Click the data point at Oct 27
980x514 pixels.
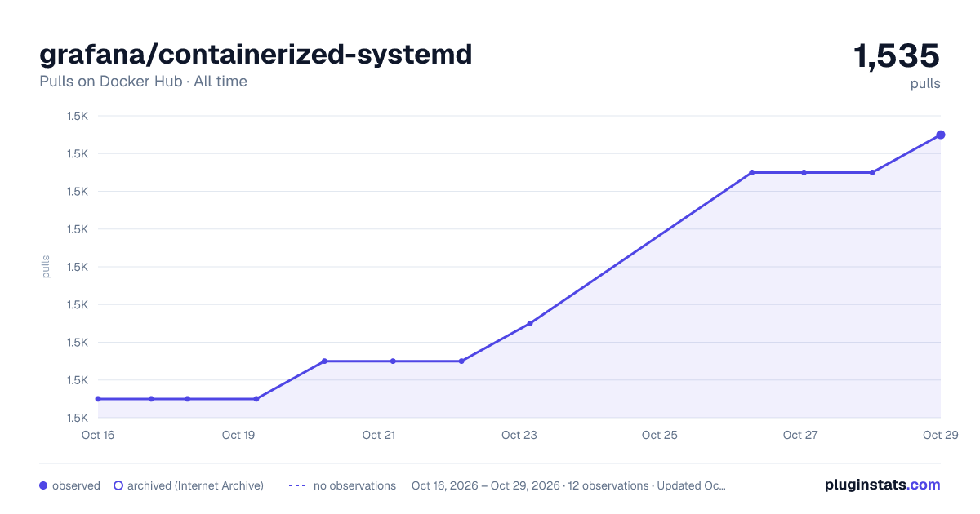pos(804,172)
